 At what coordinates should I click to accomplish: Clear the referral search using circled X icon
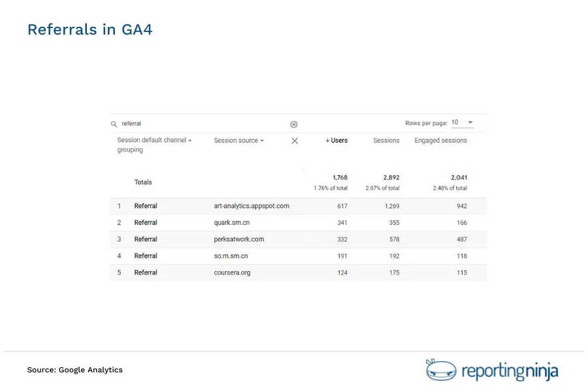(x=294, y=123)
